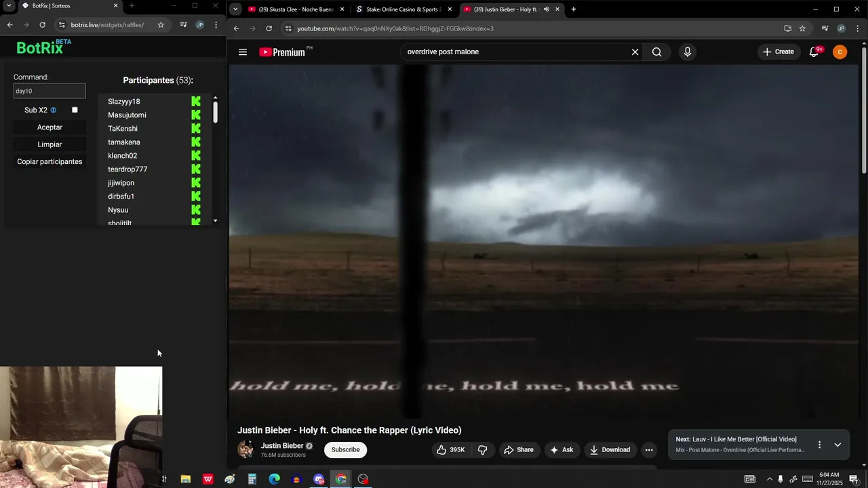The height and width of the screenshot is (488, 868).
Task: Clear the YouTube search query with X
Action: click(635, 52)
